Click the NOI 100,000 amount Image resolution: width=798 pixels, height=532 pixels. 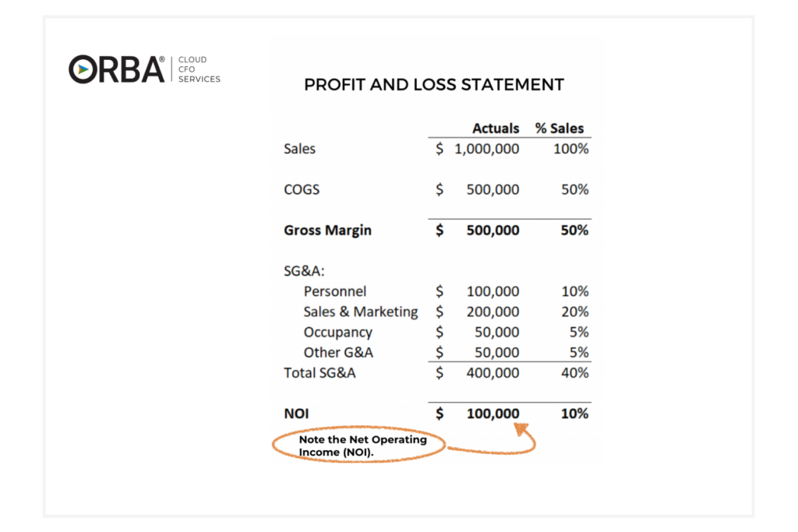[x=493, y=414]
